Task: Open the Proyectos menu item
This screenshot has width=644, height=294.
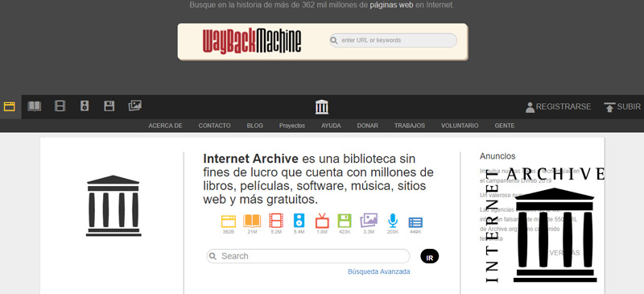Action: coord(292,126)
